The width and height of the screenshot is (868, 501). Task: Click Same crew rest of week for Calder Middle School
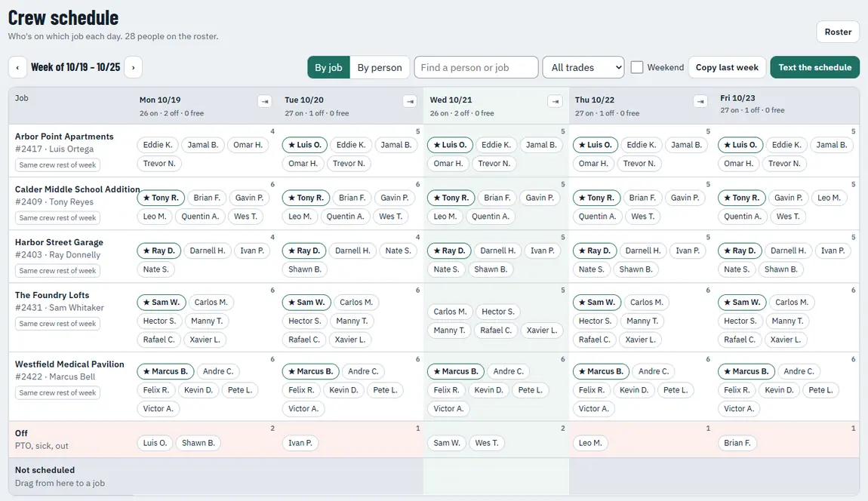(x=57, y=218)
